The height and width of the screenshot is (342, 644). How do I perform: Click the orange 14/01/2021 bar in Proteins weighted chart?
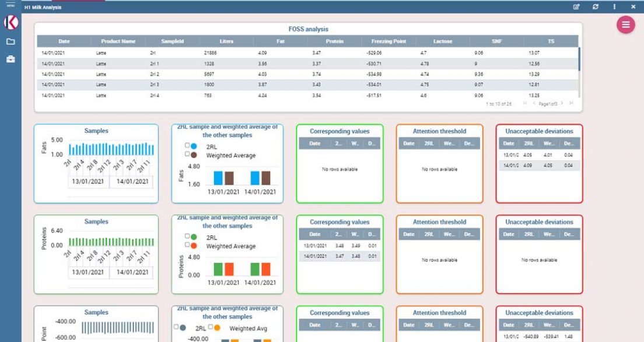pyautogui.click(x=266, y=269)
